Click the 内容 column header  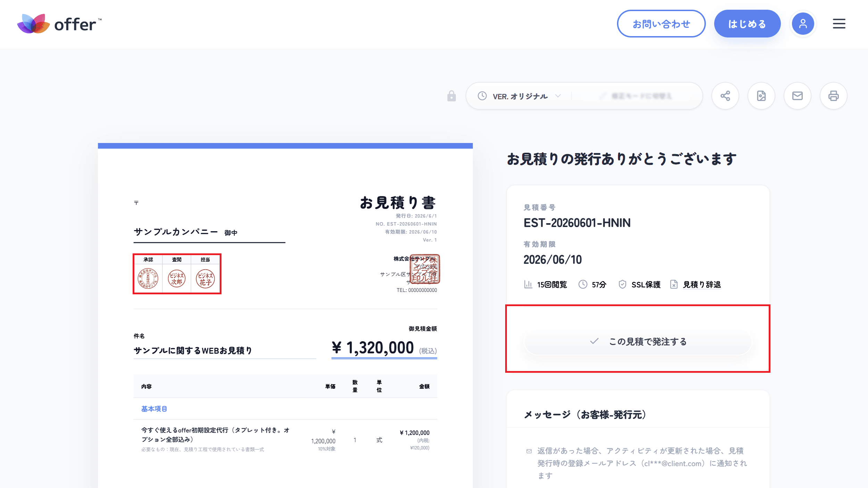click(146, 386)
